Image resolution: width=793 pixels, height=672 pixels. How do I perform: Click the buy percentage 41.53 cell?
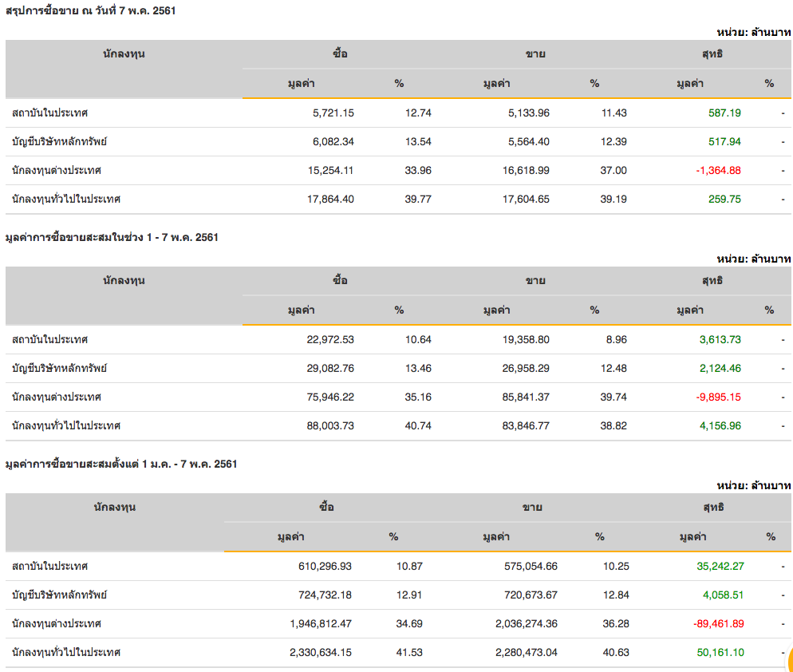[409, 652]
